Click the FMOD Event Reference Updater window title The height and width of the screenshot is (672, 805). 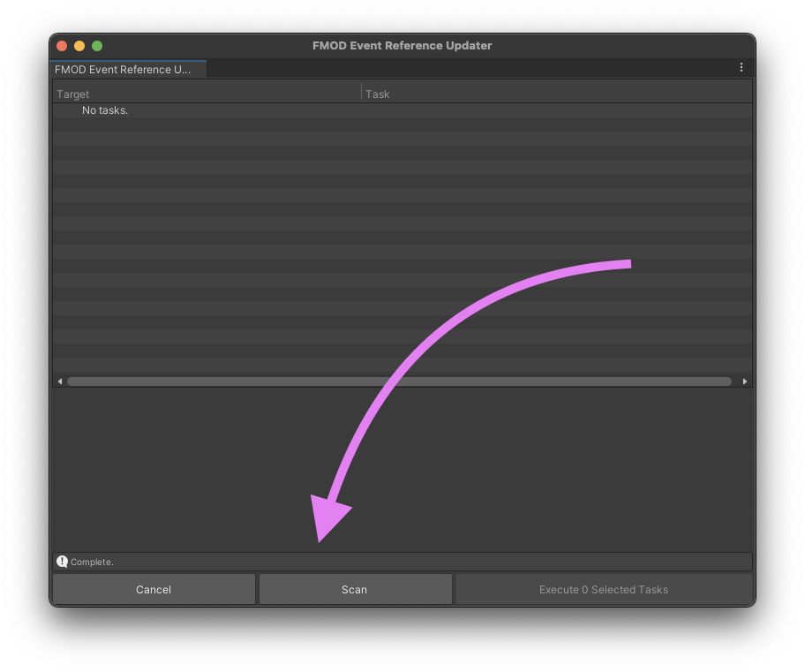coord(402,46)
